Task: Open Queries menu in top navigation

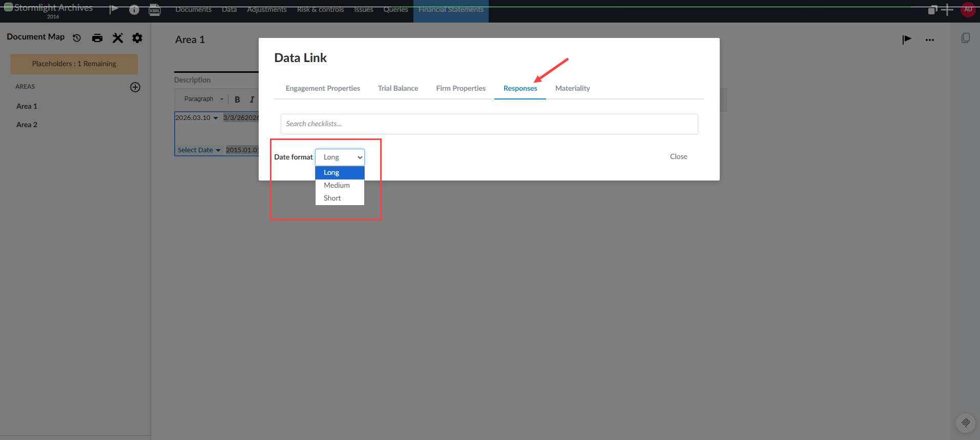Action: (395, 10)
